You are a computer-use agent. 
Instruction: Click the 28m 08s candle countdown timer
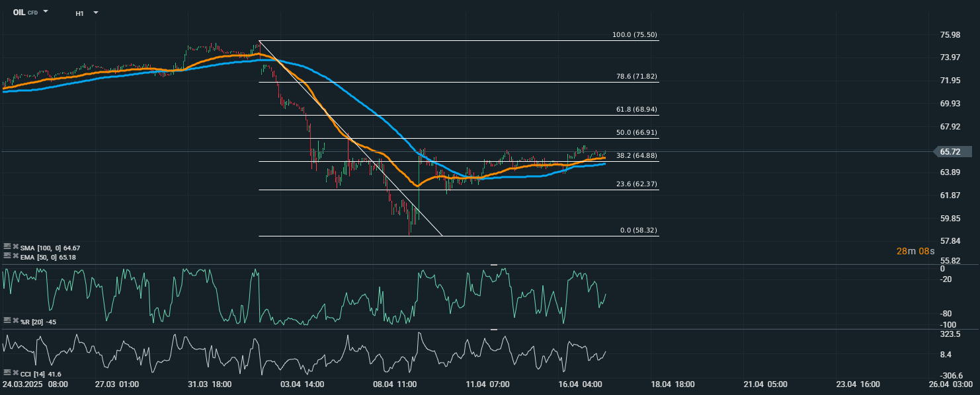click(915, 251)
